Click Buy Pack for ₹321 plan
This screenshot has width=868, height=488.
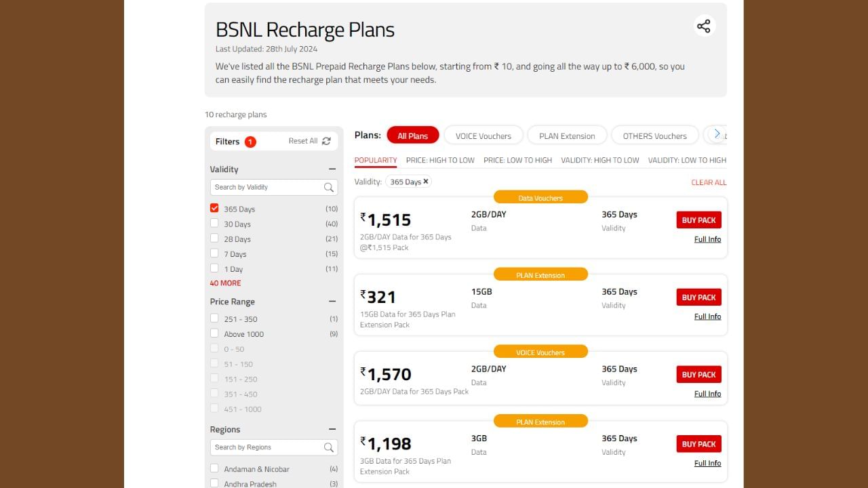[698, 297]
